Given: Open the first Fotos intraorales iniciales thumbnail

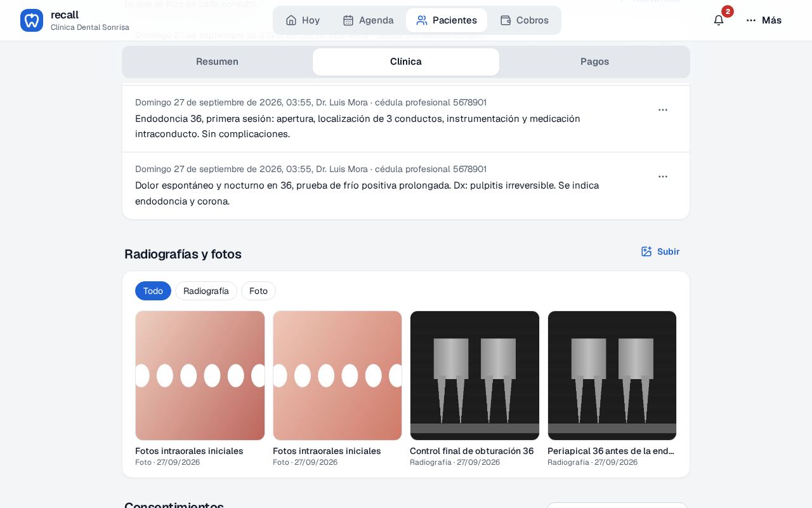Looking at the screenshot, I should [200, 375].
